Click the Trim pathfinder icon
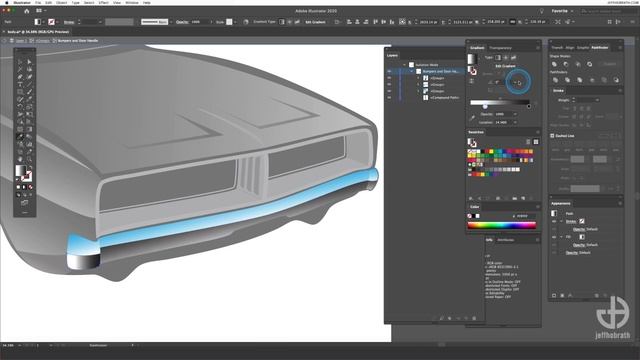Image resolution: width=640 pixels, height=360 pixels. 567,80
